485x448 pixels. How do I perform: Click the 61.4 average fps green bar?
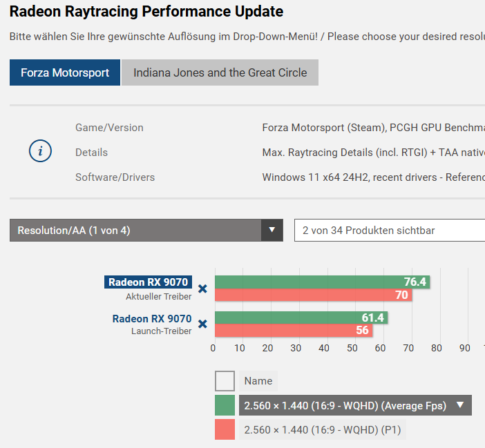click(x=301, y=318)
